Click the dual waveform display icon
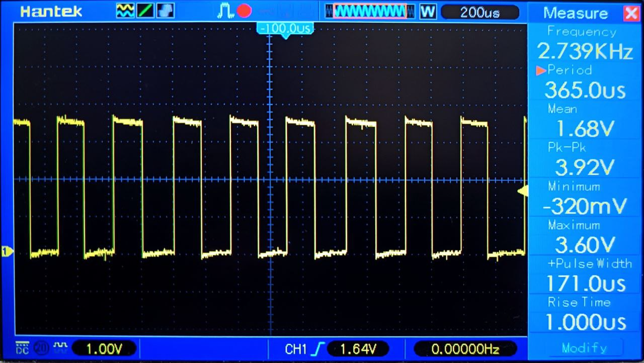The image size is (644, 363). click(125, 11)
